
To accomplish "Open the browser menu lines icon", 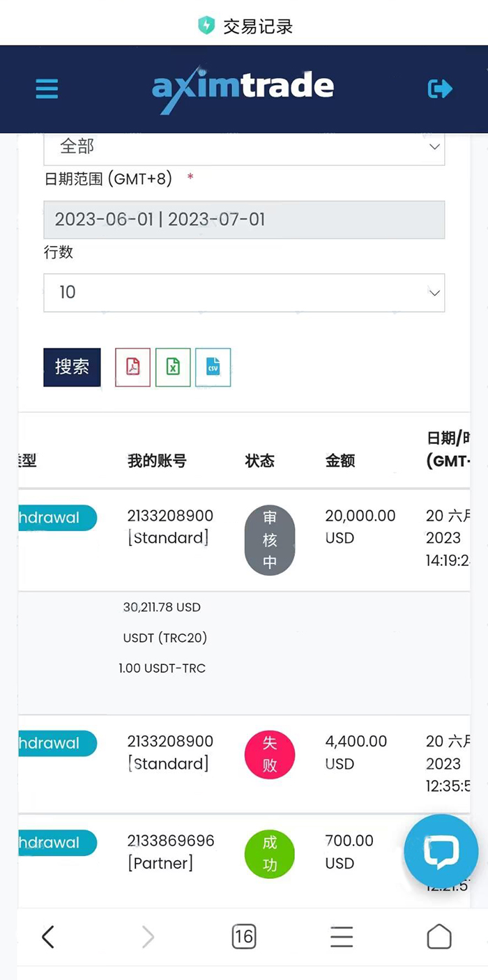I will [342, 937].
